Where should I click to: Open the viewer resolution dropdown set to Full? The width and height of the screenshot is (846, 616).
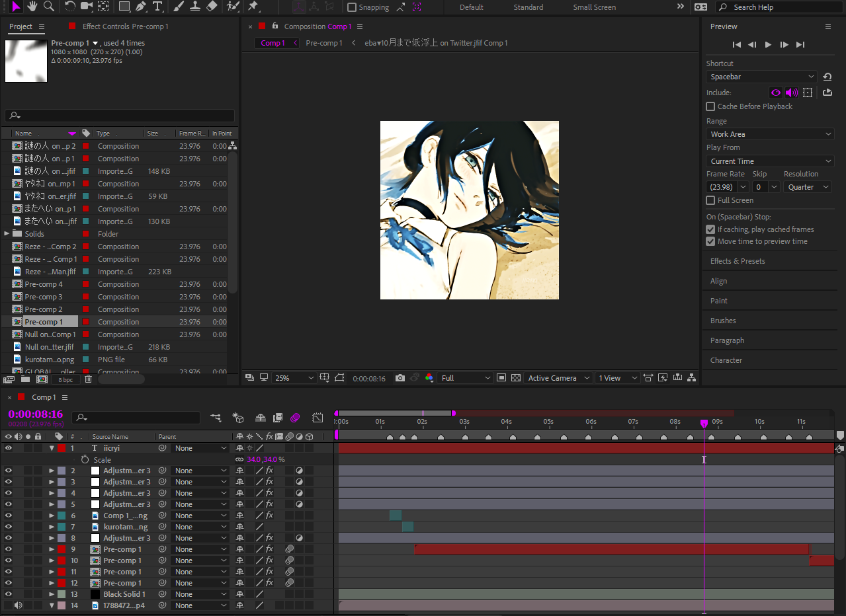(x=466, y=378)
